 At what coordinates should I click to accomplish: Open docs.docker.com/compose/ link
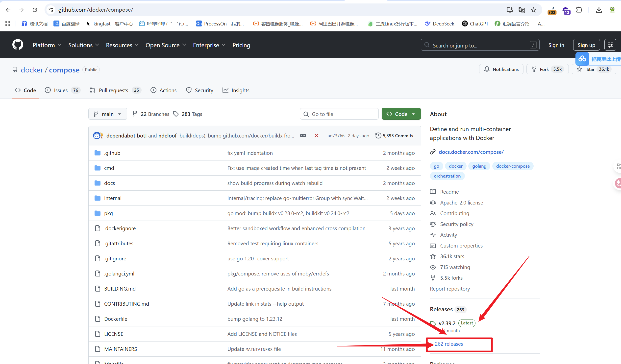point(471,152)
